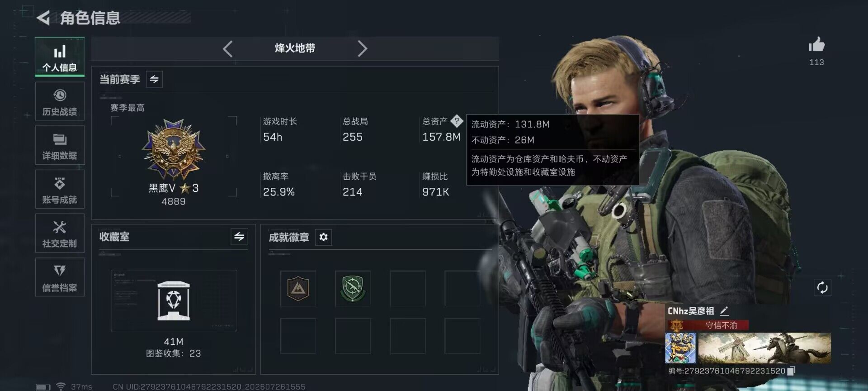The height and width of the screenshot is (391, 868).
Task: Give a thumbs-up like to the profile
Action: pyautogui.click(x=816, y=45)
